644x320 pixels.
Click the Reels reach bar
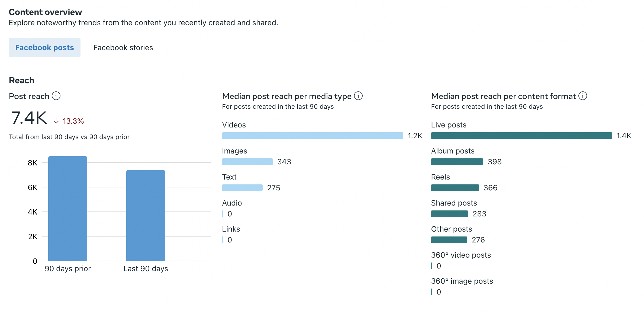[x=455, y=188]
